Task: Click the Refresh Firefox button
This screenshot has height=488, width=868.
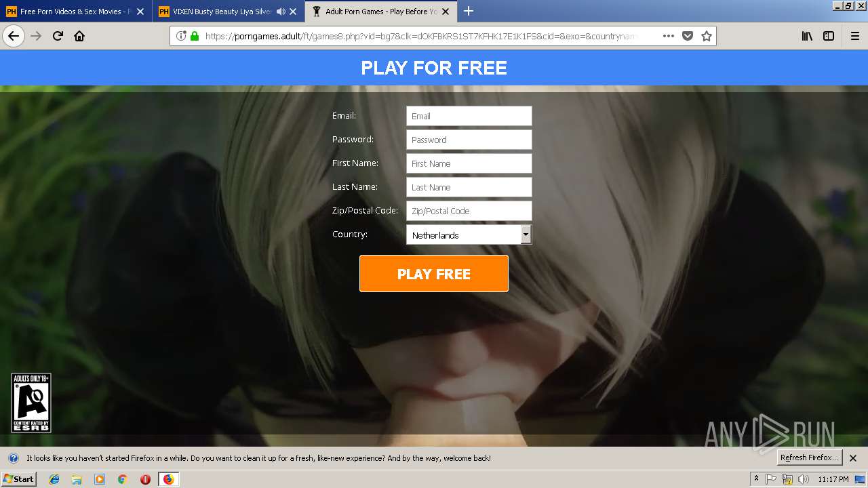Action: 810,457
